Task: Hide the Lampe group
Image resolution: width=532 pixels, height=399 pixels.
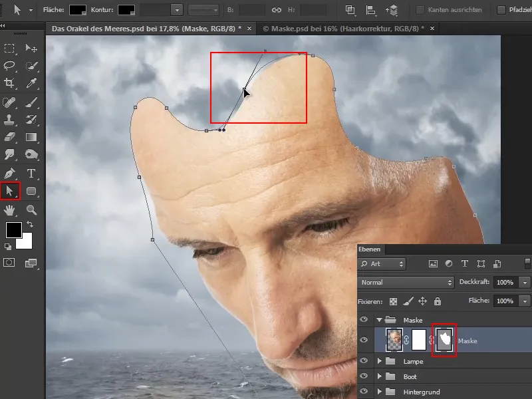Action: (364, 360)
